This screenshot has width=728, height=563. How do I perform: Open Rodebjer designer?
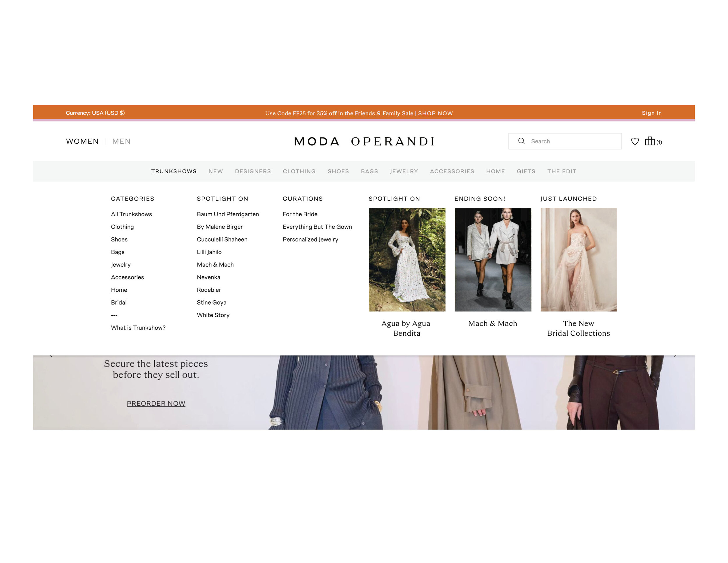pos(209,290)
